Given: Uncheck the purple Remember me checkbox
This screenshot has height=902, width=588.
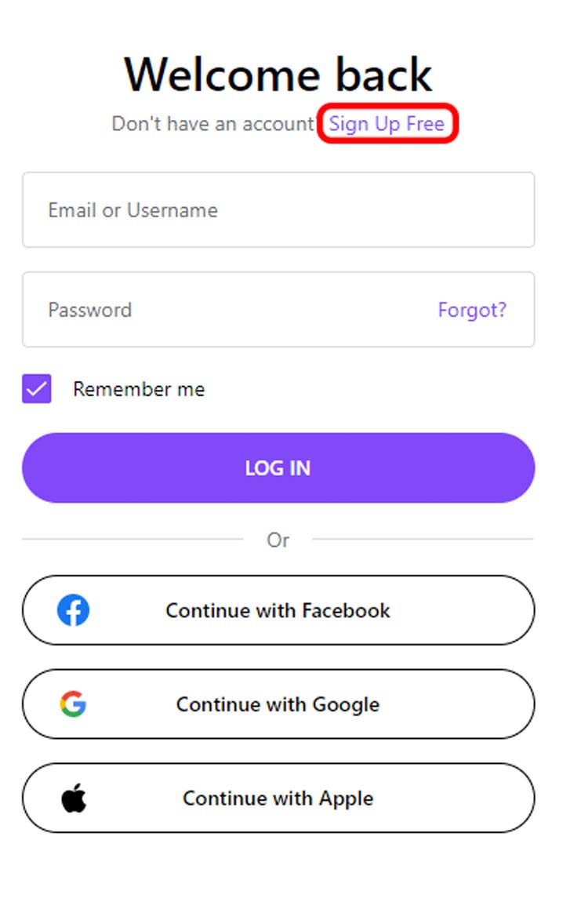Looking at the screenshot, I should tap(37, 389).
